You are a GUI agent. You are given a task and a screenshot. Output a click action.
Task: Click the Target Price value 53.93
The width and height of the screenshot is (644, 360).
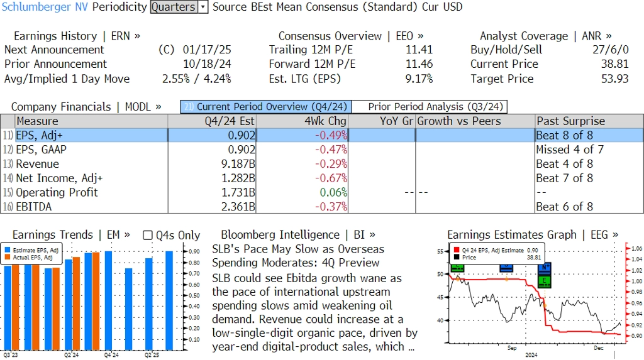click(x=615, y=79)
